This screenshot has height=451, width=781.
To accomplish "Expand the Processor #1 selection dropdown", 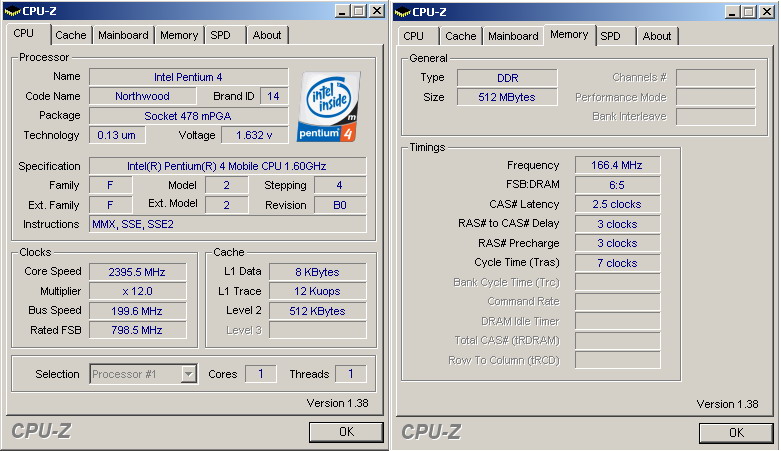I will (188, 374).
